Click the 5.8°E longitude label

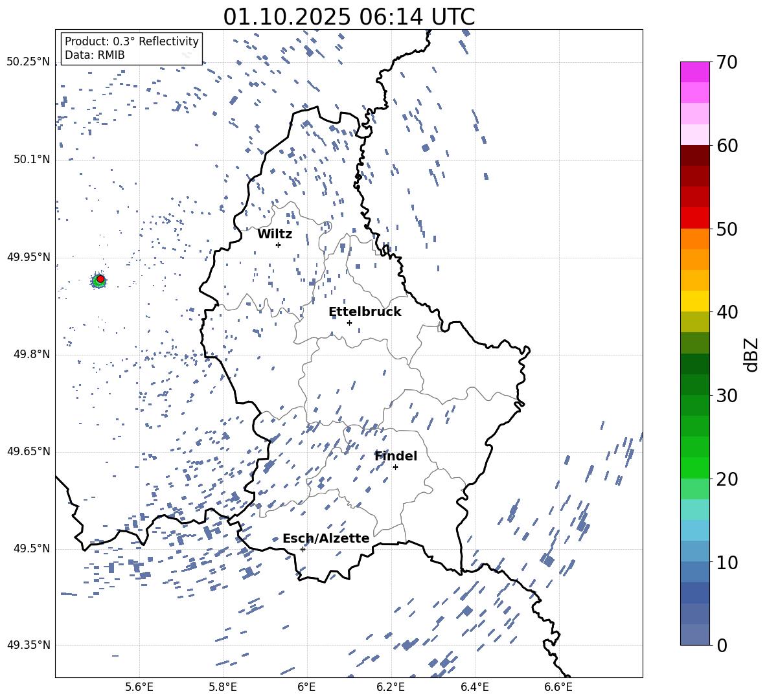(x=223, y=687)
